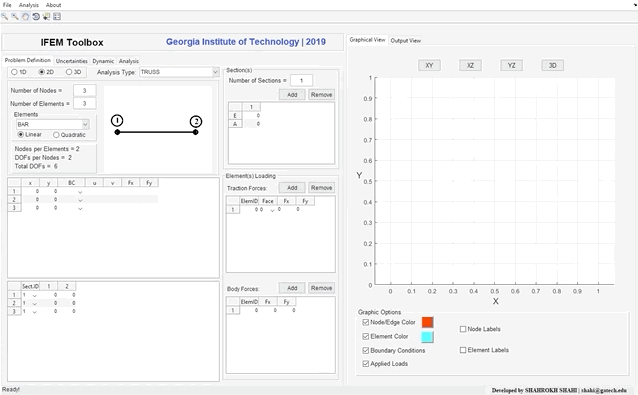Click row header 2 in the nodes table
The image size is (638, 395).
pos(14,200)
